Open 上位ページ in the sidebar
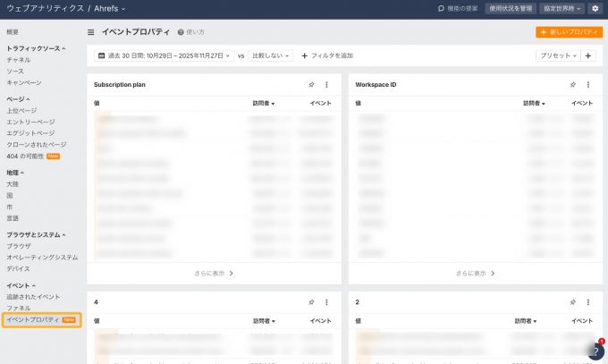608x364 pixels. (x=21, y=111)
